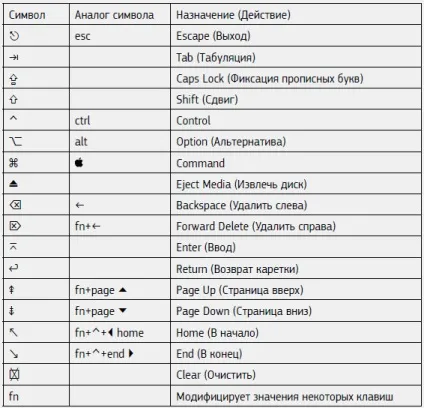
Task: Click the End diagonal arrow symbol
Action: [x=14, y=353]
